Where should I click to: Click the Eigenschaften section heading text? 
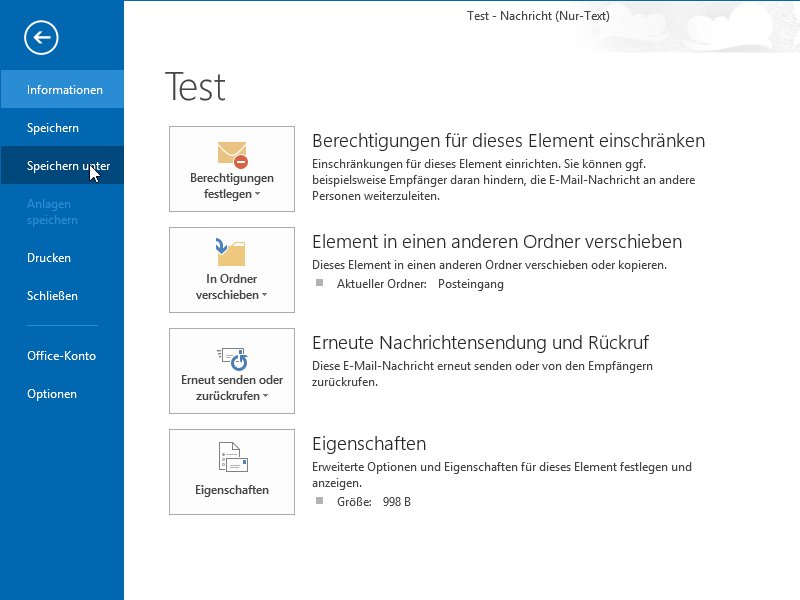coord(369,444)
